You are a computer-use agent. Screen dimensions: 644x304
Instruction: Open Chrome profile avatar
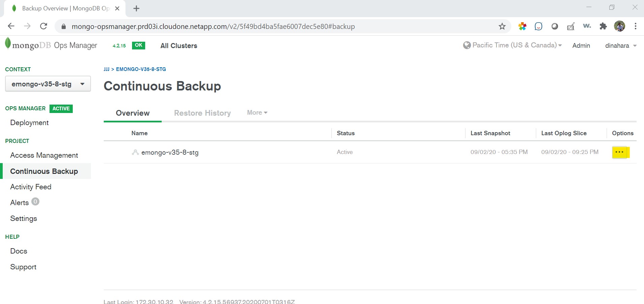coord(619,26)
